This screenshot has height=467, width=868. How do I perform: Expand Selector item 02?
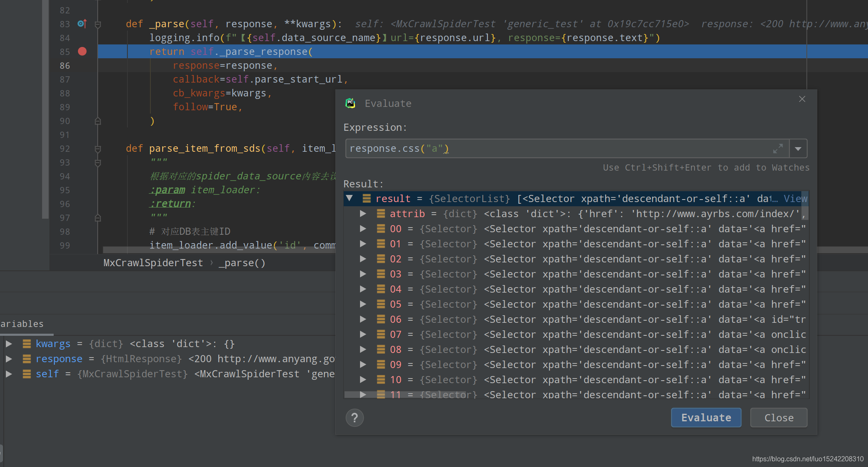363,259
